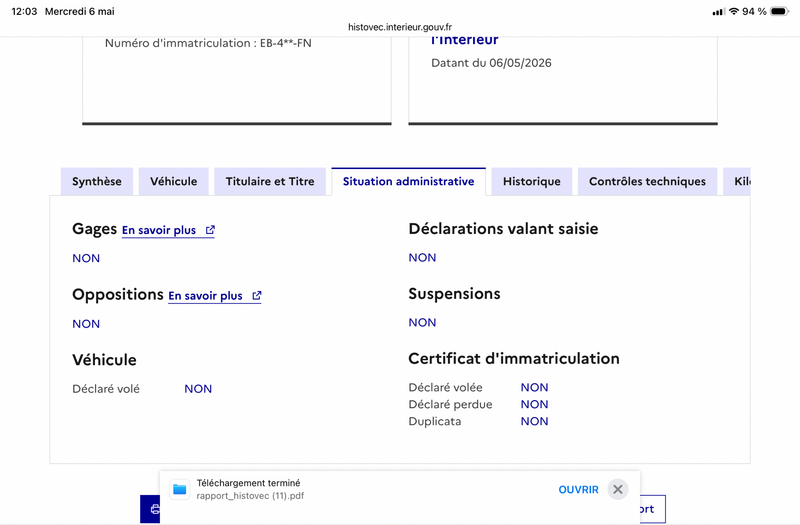Select the Situation administrative tab

click(409, 182)
